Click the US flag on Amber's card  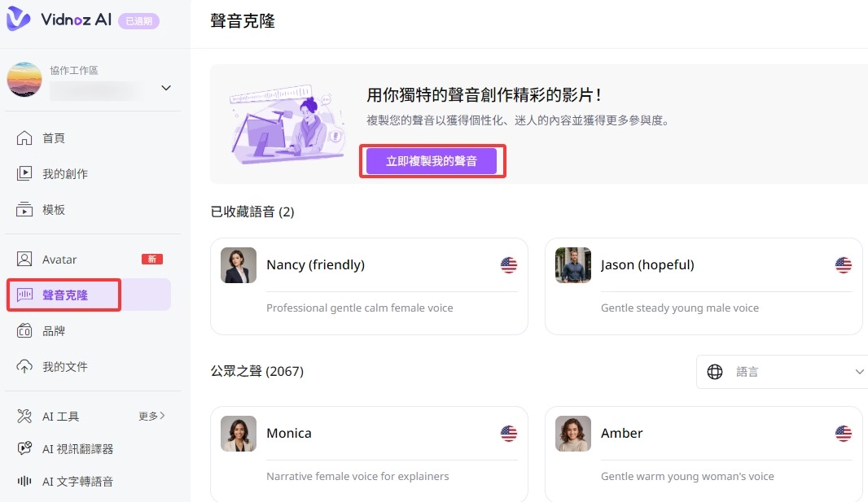(x=844, y=434)
